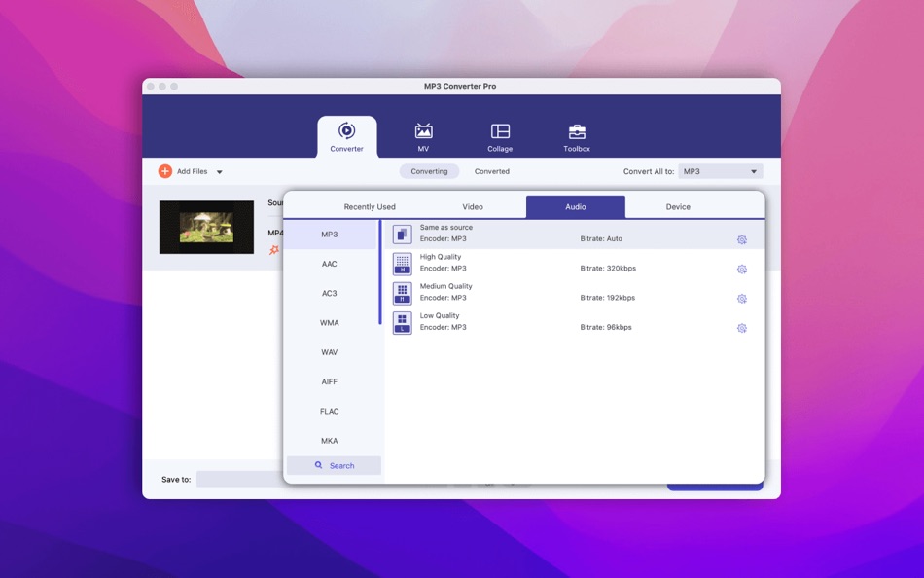This screenshot has height=578, width=924.
Task: Select the AAC format
Action: (329, 264)
